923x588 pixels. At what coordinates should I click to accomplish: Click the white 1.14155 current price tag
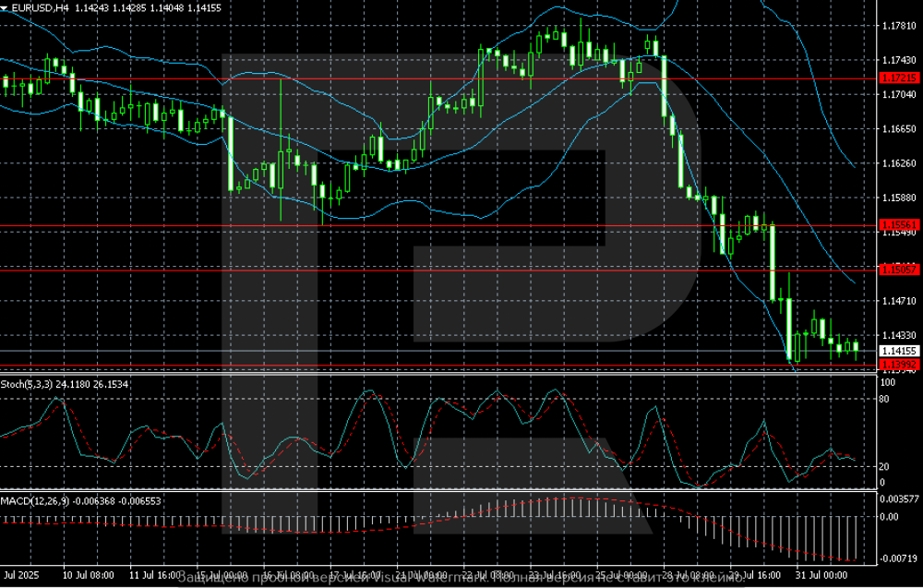[898, 351]
